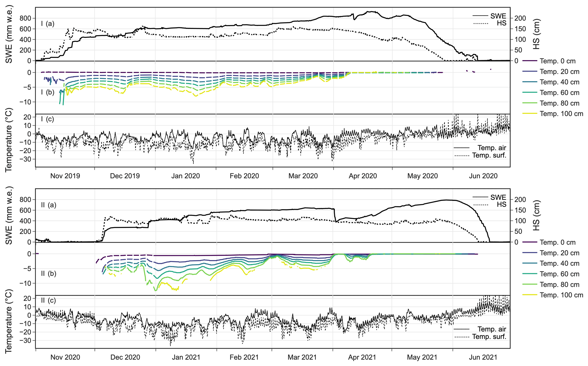Click the 'Temp. 40 cm' legend entry in the upper legend
Image resolution: width=588 pixels, height=366 pixels.
559,82
